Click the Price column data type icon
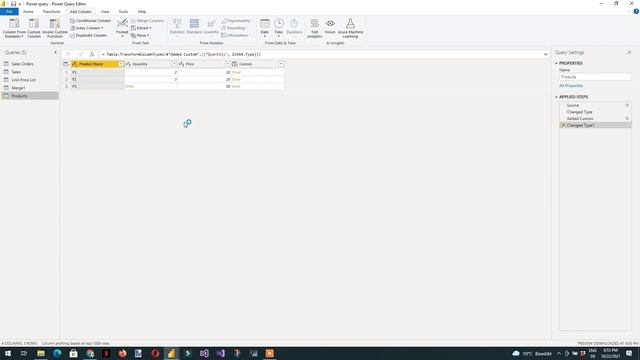The height and width of the screenshot is (360, 640). (x=182, y=64)
